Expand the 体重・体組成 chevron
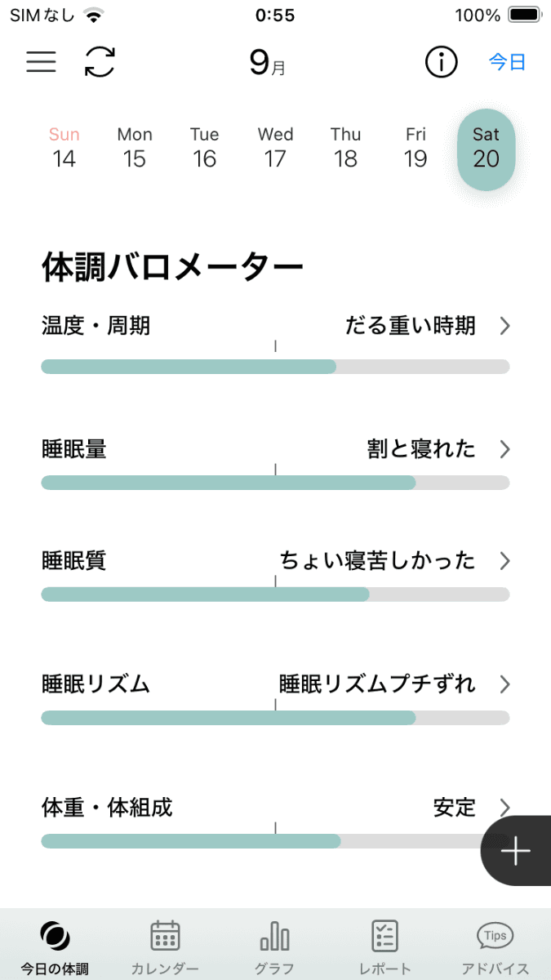 [505, 808]
